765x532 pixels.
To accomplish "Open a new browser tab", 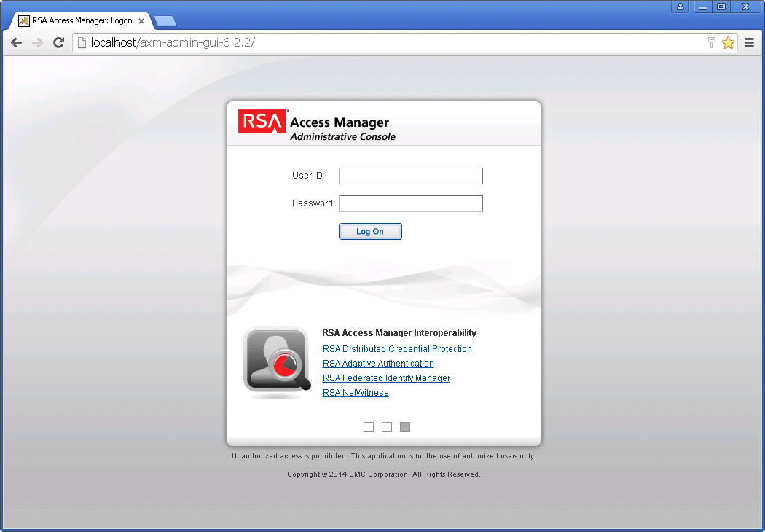I will [x=165, y=22].
